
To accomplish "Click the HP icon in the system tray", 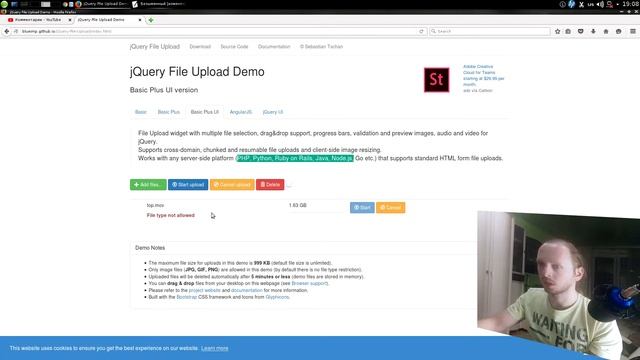I will point(571,4).
